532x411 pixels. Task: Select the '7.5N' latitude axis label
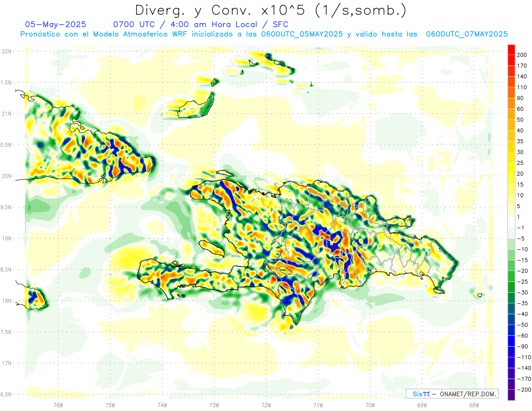point(6,332)
